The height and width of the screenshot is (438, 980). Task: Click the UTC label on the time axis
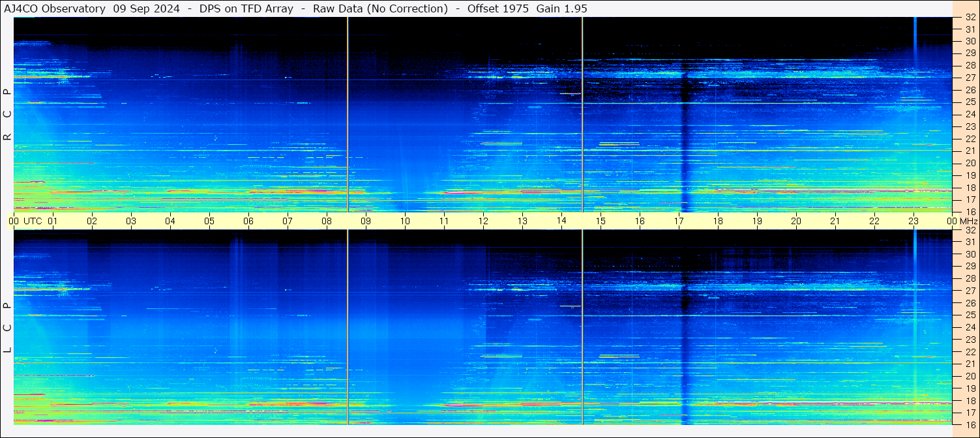click(33, 221)
